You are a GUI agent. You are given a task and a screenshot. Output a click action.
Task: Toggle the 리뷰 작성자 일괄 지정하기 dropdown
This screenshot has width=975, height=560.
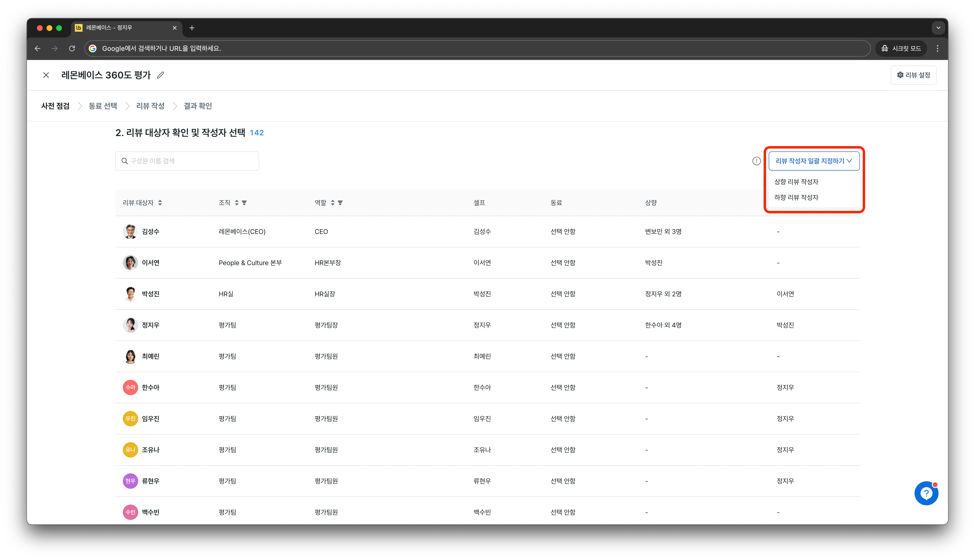point(814,161)
